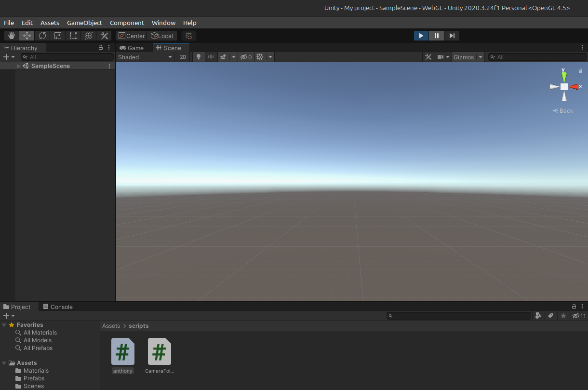Screen dimensions: 588x390
Task: Select the Rotate tool
Action: pos(42,36)
